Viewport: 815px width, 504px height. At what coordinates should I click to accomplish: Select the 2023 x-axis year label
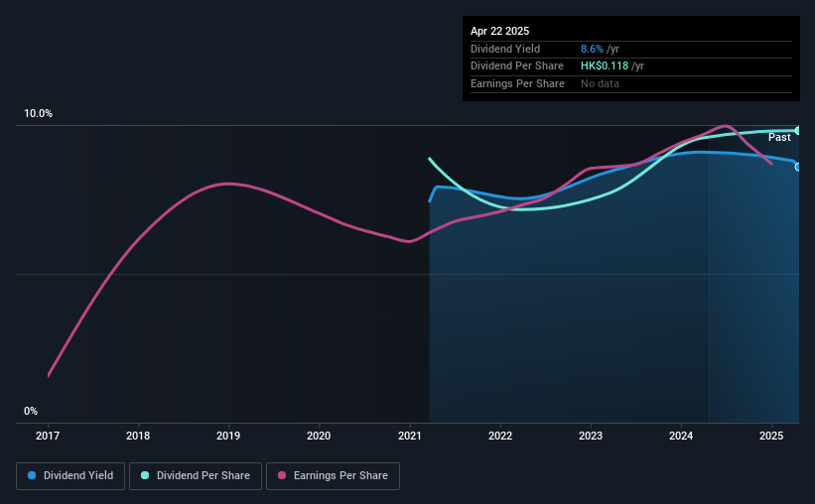pyautogui.click(x=591, y=436)
